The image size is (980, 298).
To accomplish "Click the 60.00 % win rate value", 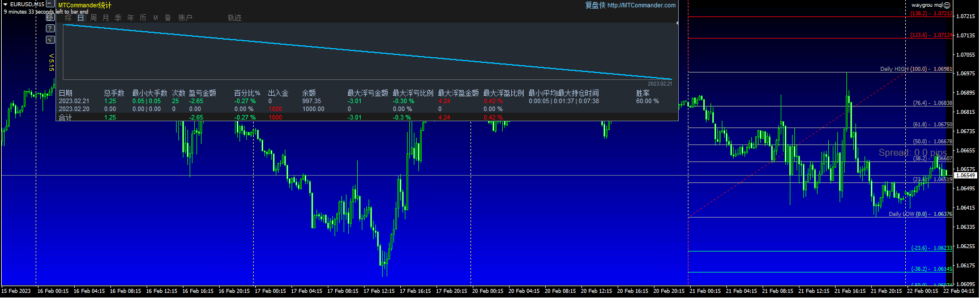I will tap(647, 101).
